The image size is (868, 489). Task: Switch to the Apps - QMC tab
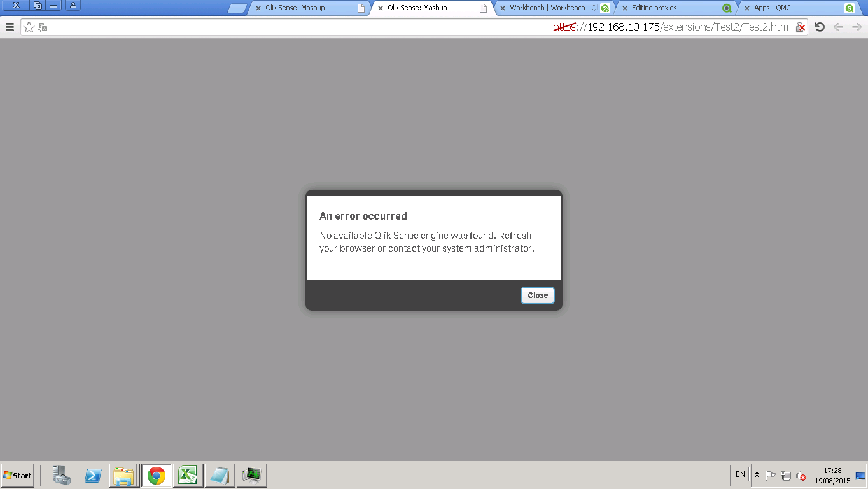click(798, 8)
